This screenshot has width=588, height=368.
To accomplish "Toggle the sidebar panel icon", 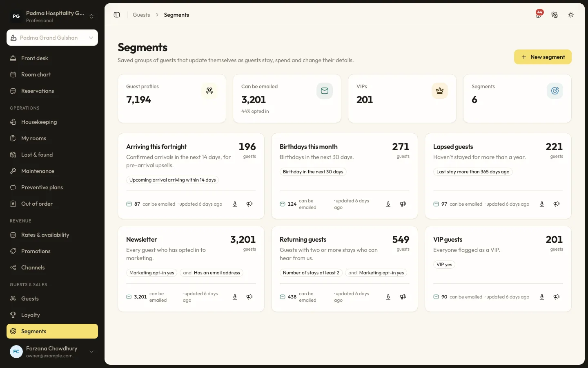I will pos(117,15).
